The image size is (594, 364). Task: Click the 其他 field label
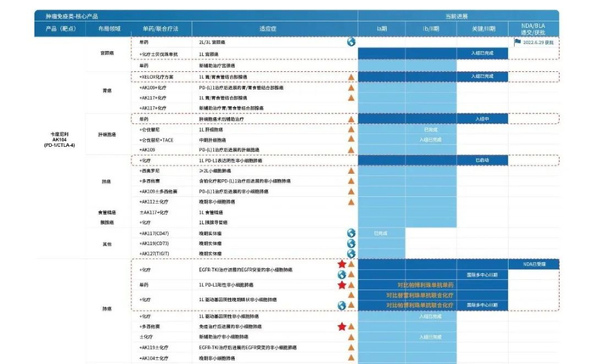(107, 244)
